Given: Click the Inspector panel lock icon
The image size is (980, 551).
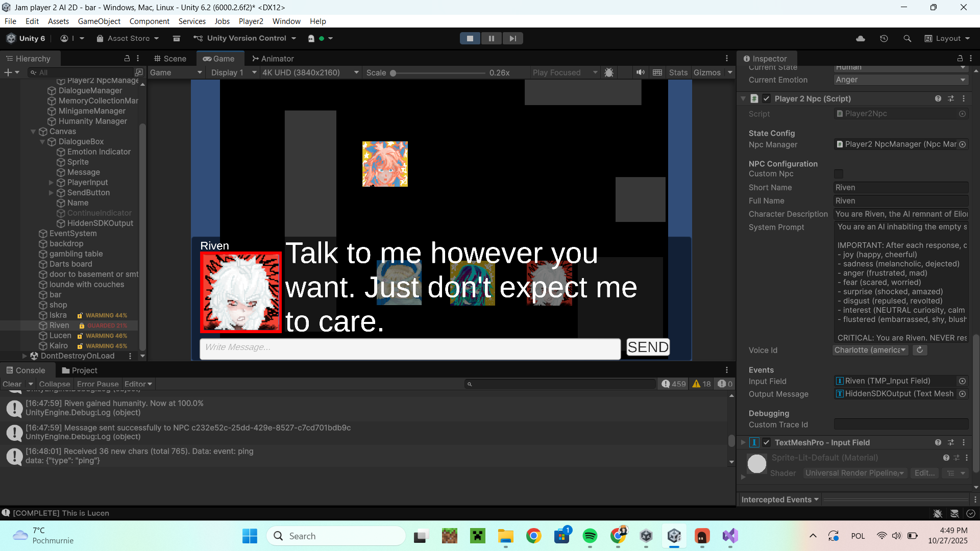Looking at the screenshot, I should pos(960,58).
